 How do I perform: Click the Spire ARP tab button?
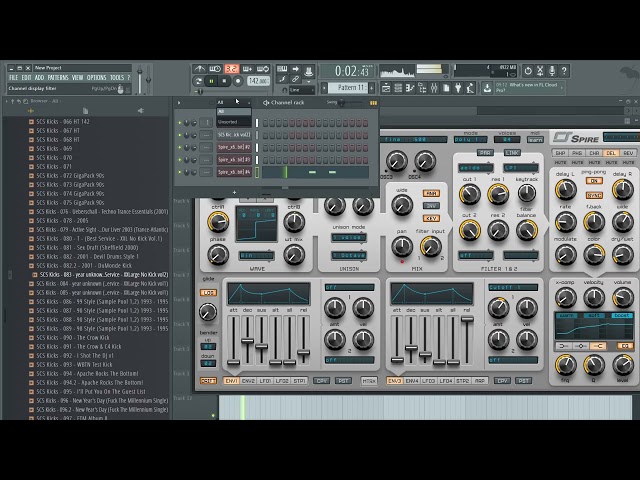coord(479,381)
